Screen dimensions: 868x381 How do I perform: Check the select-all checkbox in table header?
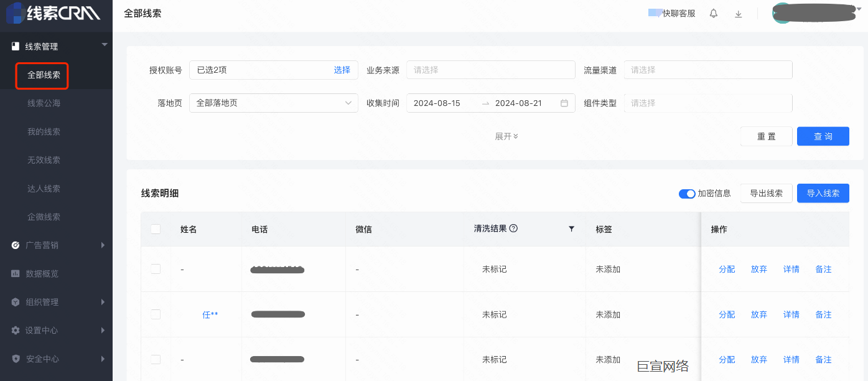156,229
